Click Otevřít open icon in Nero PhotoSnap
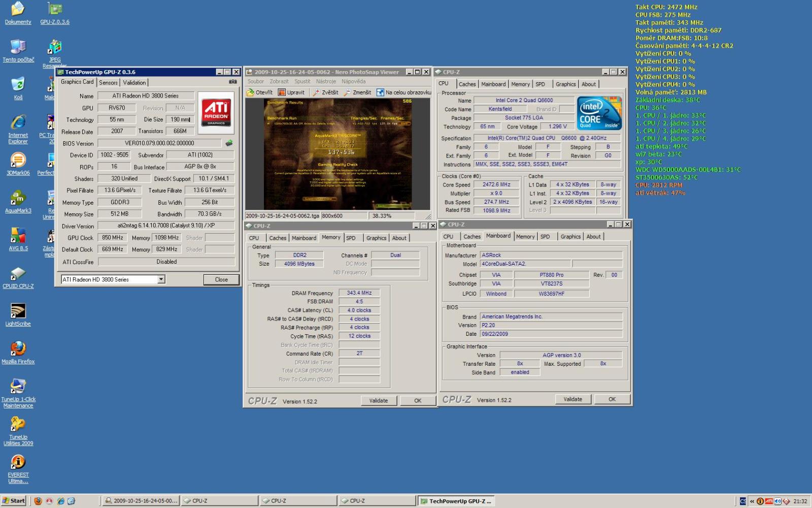812x508 pixels. (260, 92)
